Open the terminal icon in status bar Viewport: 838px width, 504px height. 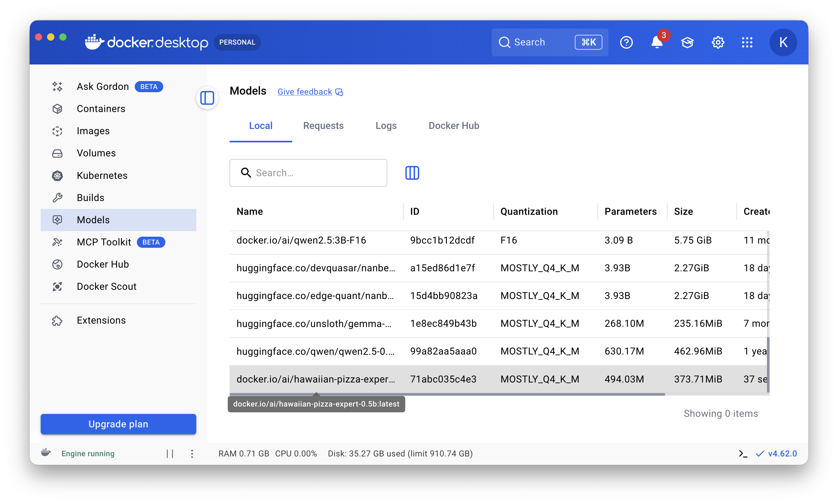(743, 454)
